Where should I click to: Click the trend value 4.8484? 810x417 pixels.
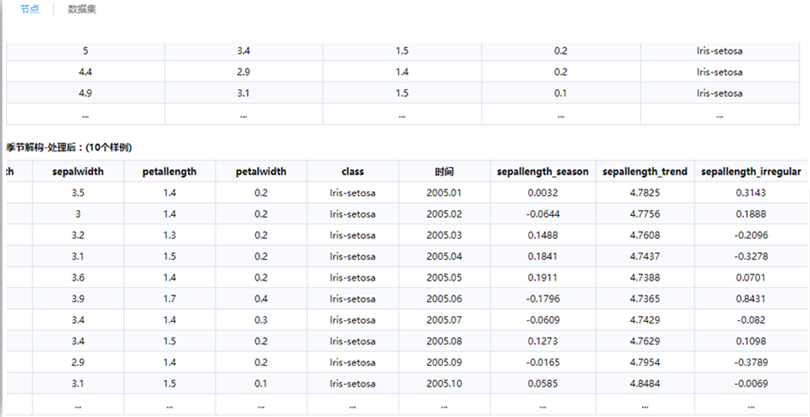coord(644,383)
